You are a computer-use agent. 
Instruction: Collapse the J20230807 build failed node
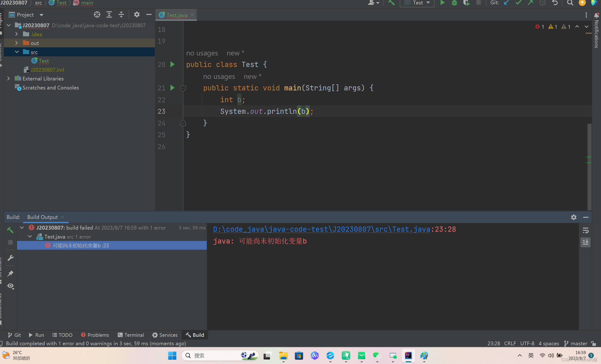[x=22, y=228]
